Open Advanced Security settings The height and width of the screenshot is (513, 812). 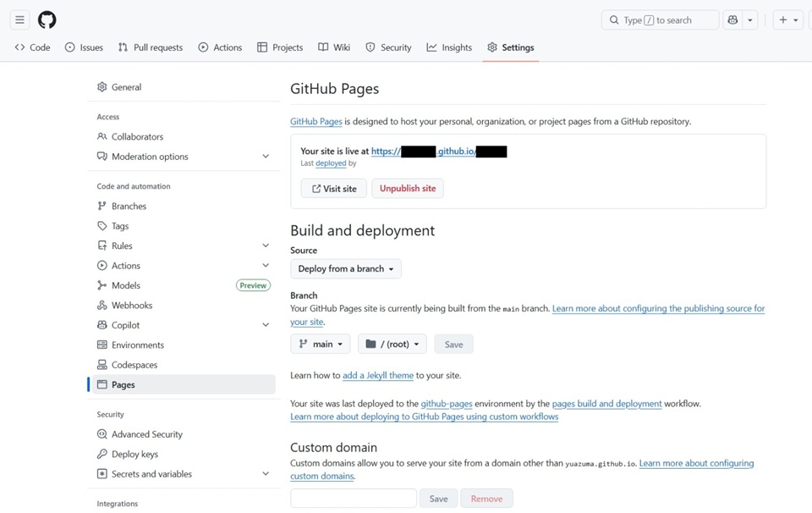click(x=146, y=433)
